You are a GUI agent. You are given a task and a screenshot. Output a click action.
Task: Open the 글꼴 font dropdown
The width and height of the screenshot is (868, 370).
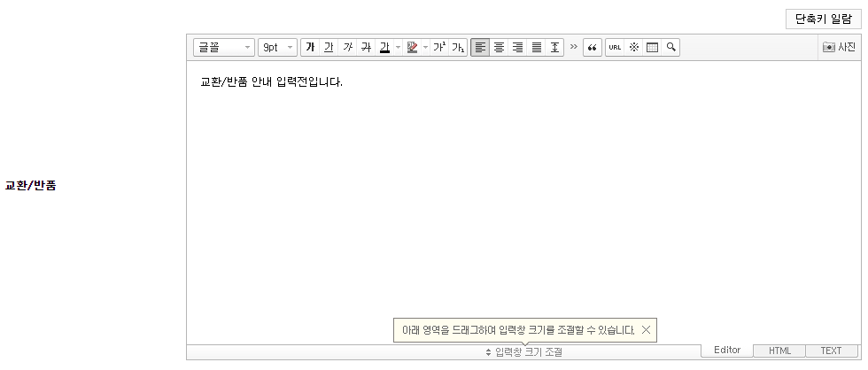coord(224,48)
